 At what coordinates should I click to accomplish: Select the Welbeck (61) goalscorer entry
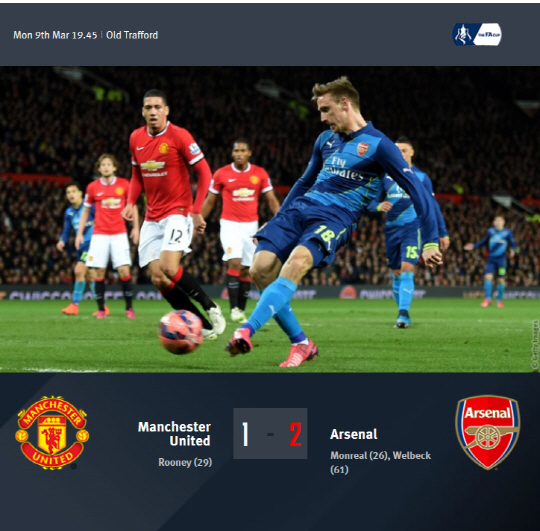[x=381, y=462]
